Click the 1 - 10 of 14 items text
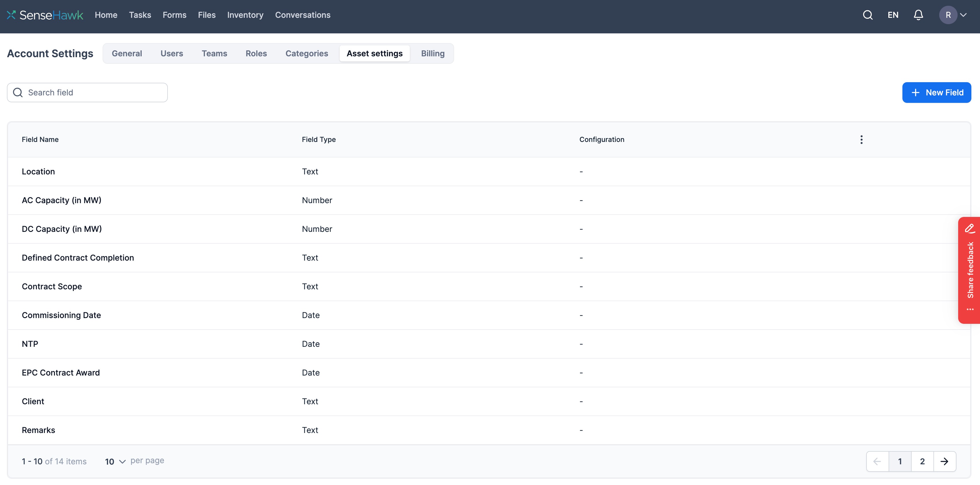The width and height of the screenshot is (980, 485). [x=54, y=461]
